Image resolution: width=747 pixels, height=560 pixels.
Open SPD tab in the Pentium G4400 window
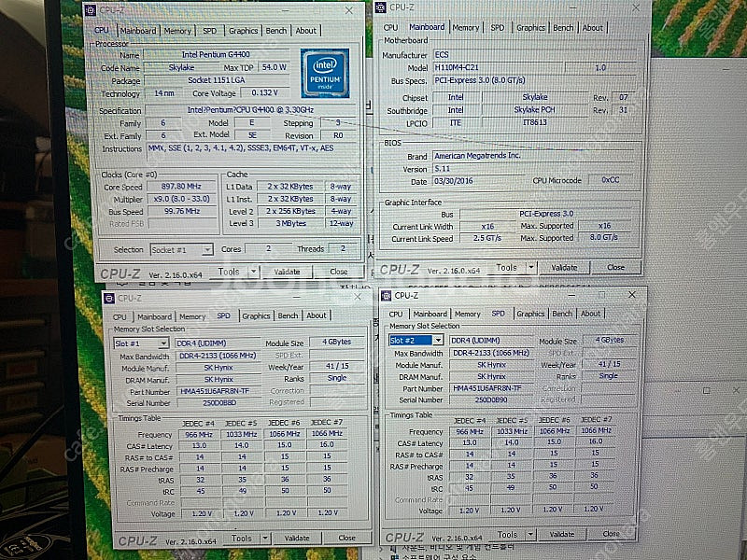[x=209, y=31]
